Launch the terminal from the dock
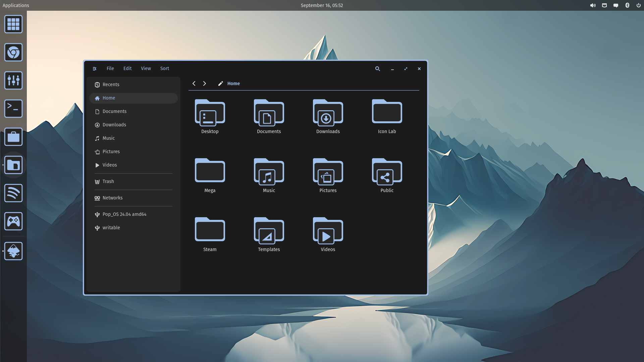 click(x=13, y=109)
